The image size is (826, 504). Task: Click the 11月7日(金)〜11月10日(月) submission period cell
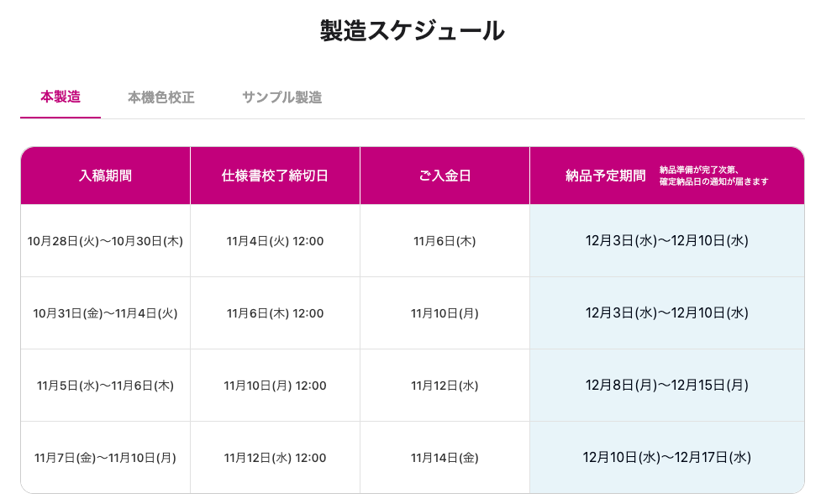click(105, 458)
